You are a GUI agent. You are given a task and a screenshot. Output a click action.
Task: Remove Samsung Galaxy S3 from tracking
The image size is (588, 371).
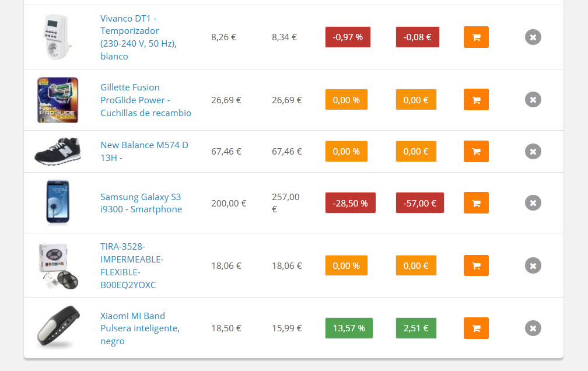(x=533, y=203)
